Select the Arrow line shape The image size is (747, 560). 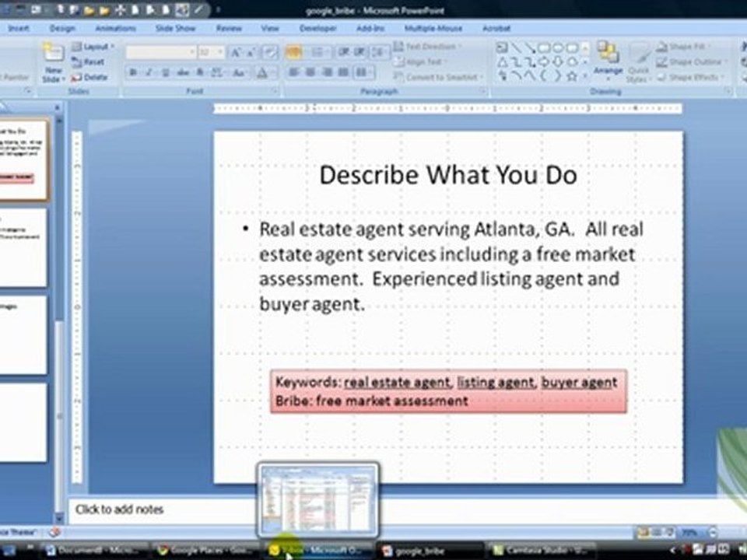click(x=530, y=47)
